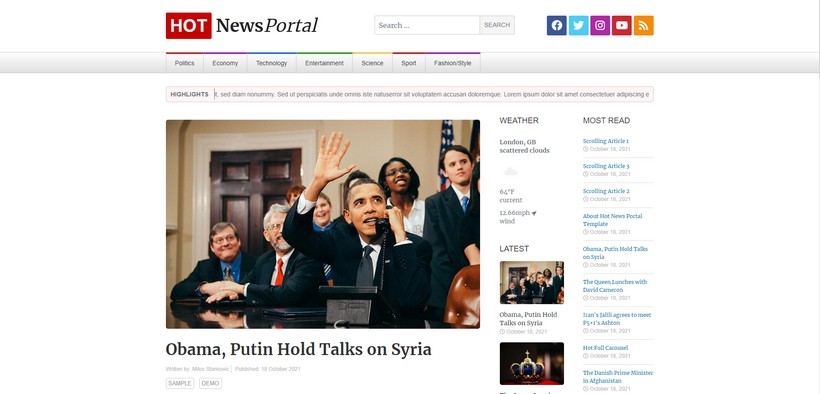The width and height of the screenshot is (820, 394).
Task: Open the Facebook social icon
Action: point(556,25)
